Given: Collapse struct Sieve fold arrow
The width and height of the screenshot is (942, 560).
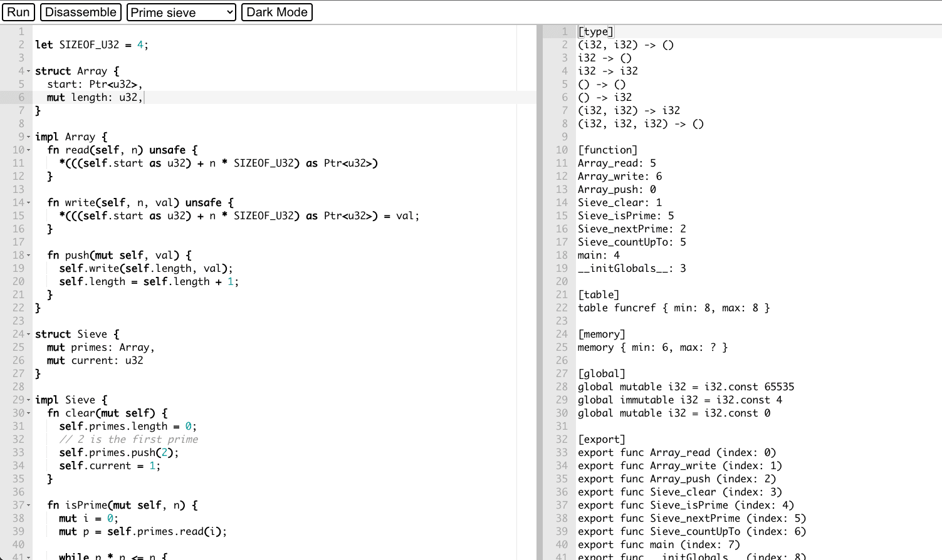Looking at the screenshot, I should click(x=29, y=334).
